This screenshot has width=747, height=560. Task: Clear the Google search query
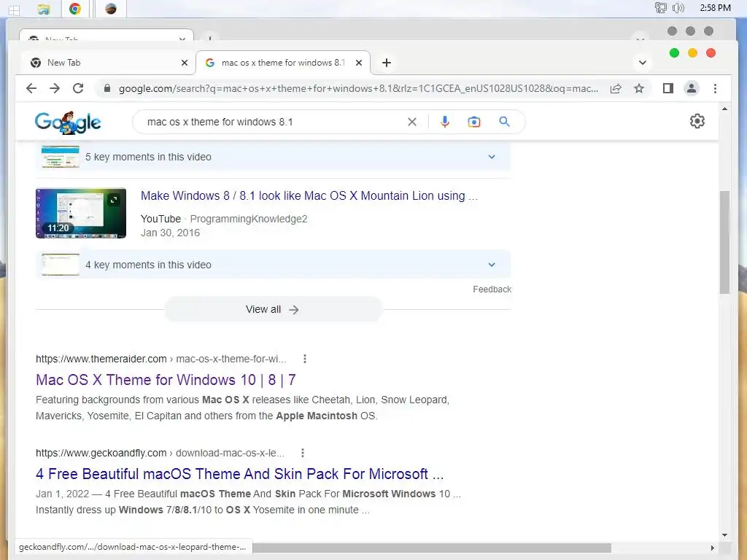pos(412,122)
